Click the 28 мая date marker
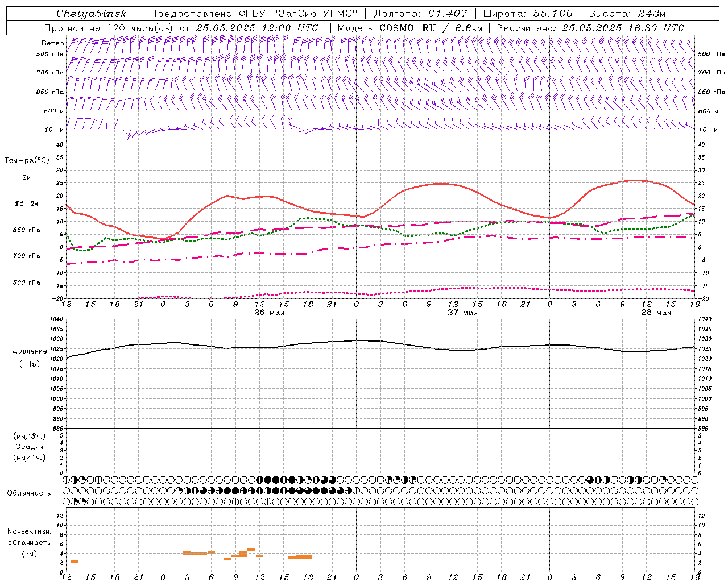The width and height of the screenshot is (728, 582). [656, 313]
